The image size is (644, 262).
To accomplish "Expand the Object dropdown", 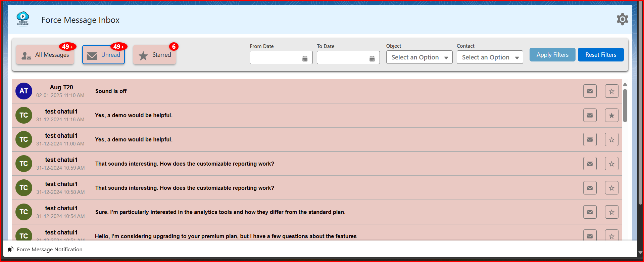I will coord(419,57).
